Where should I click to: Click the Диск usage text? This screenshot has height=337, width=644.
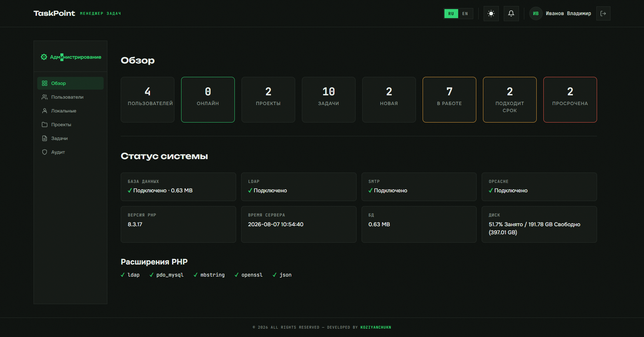point(534,228)
